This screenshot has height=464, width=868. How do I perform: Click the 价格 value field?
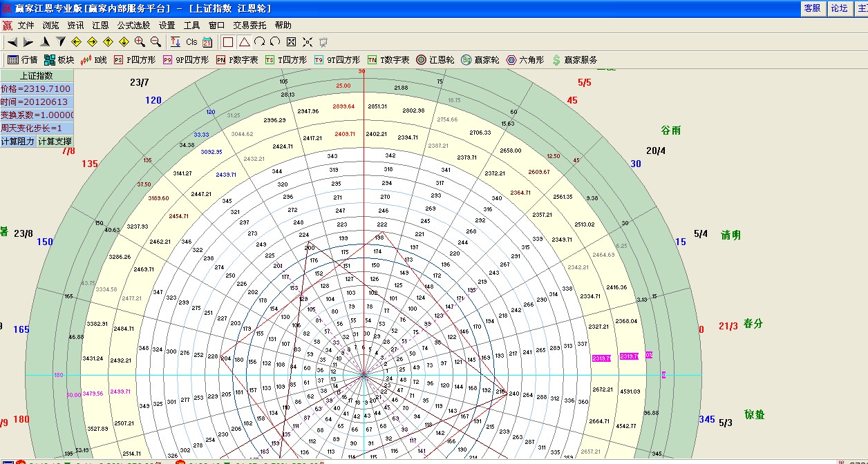click(36, 89)
